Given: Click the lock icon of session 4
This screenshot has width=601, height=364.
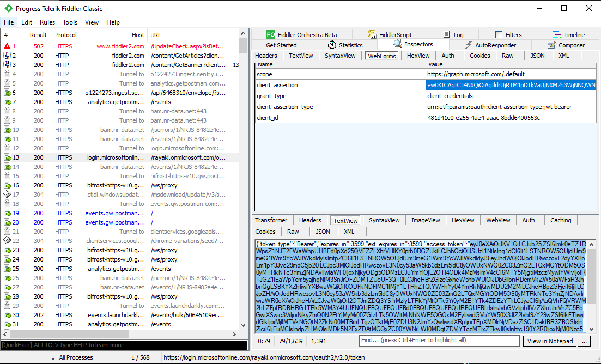Looking at the screenshot, I should [x=7, y=74].
